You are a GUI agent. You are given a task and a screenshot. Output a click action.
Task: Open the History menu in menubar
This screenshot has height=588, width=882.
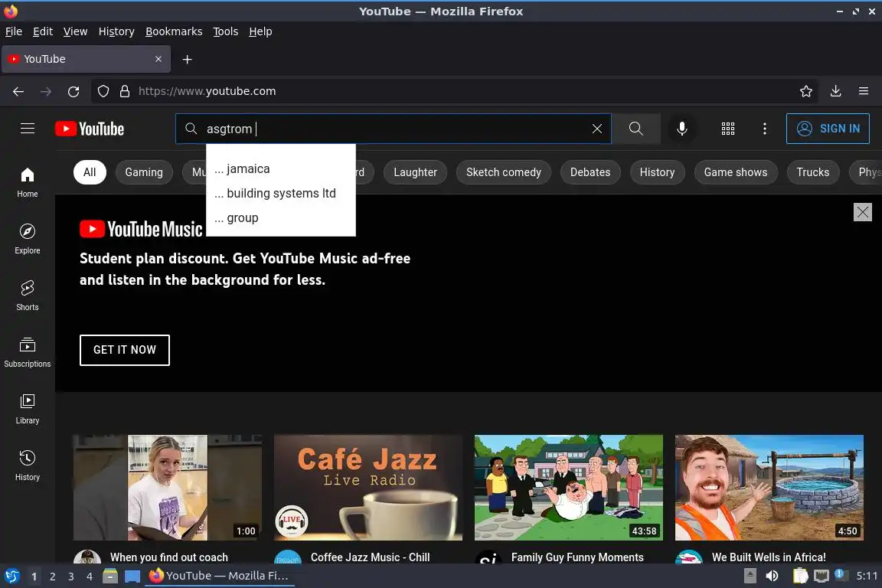(x=116, y=31)
